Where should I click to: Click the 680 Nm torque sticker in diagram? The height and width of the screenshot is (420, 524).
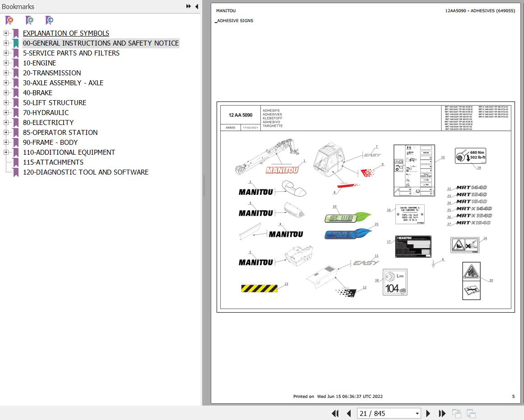click(x=470, y=156)
